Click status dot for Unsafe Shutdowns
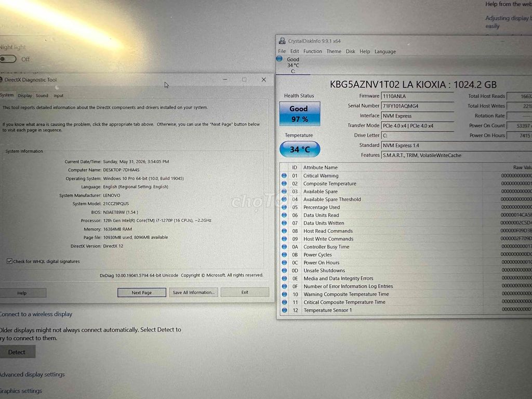The image size is (532, 399). click(284, 270)
